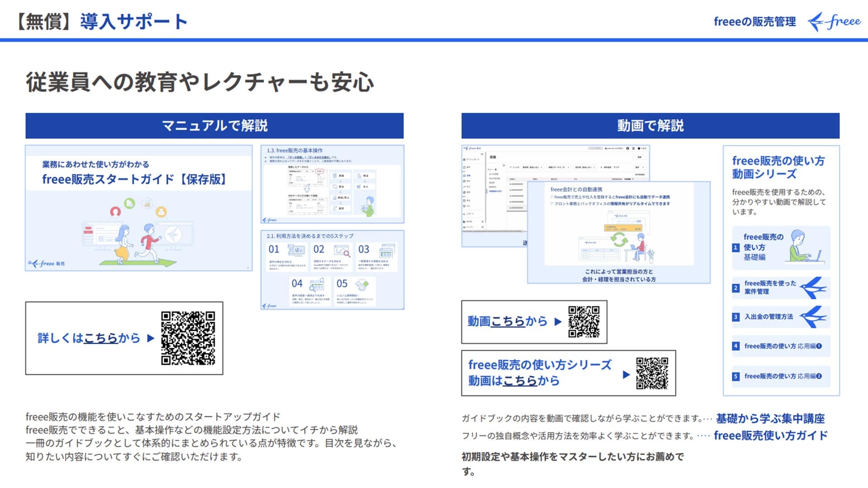Select video 4 freee販売の使い方 応用編①
The height and width of the screenshot is (488, 868).
pos(781,346)
